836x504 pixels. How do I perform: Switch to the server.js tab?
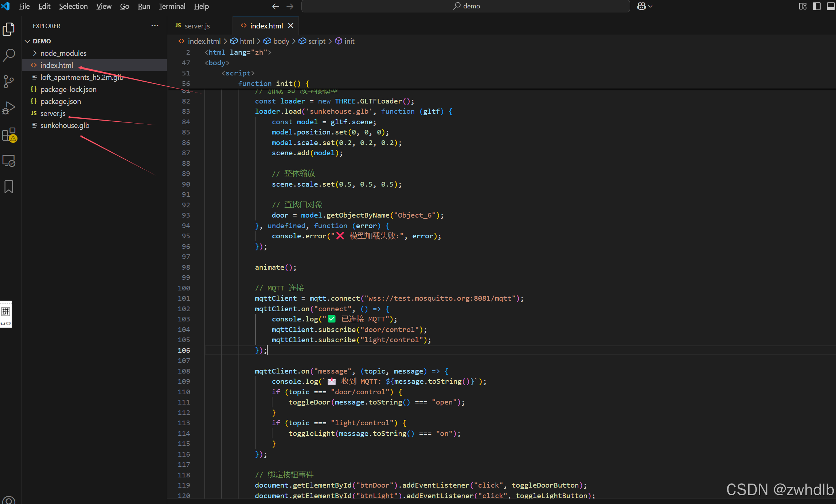[x=197, y=26]
